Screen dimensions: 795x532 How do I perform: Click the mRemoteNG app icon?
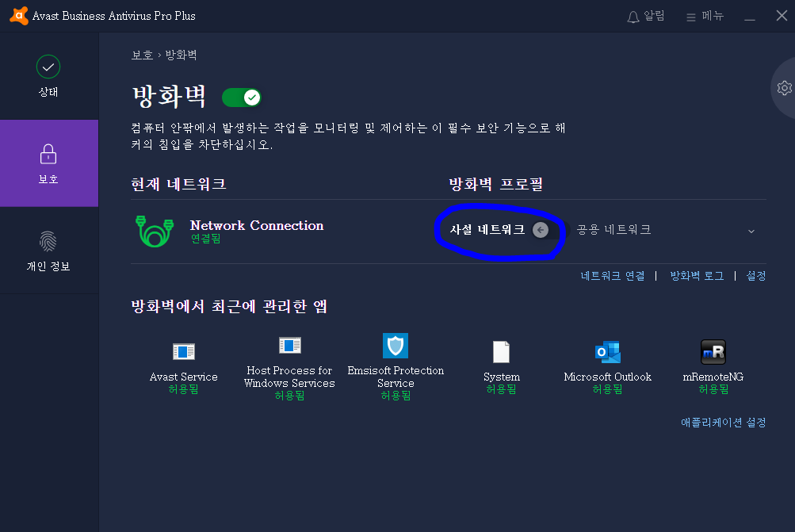713,352
